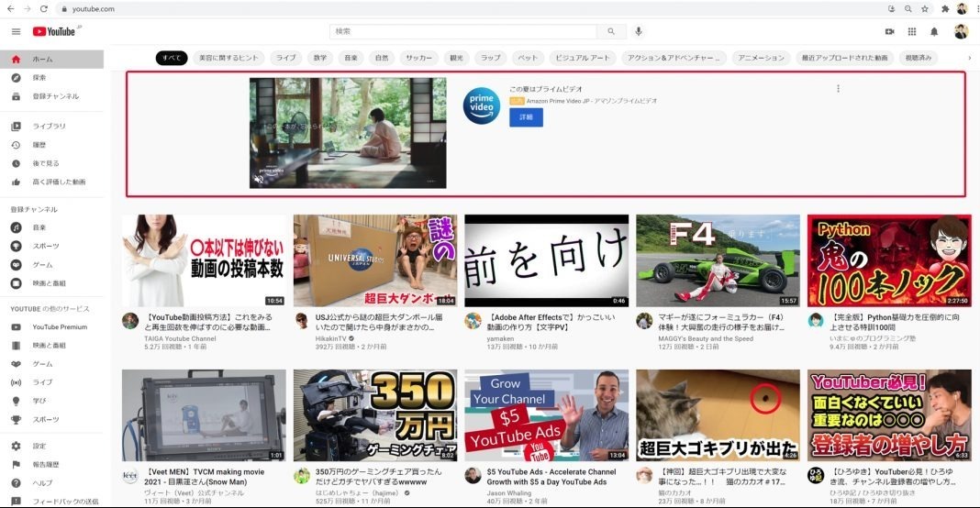Click the YouTube search input field

(463, 31)
